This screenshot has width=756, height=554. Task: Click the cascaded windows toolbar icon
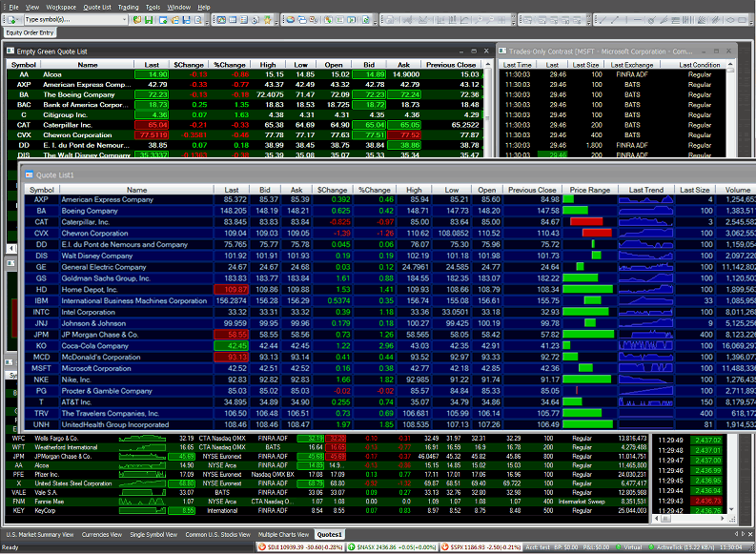pos(302,20)
